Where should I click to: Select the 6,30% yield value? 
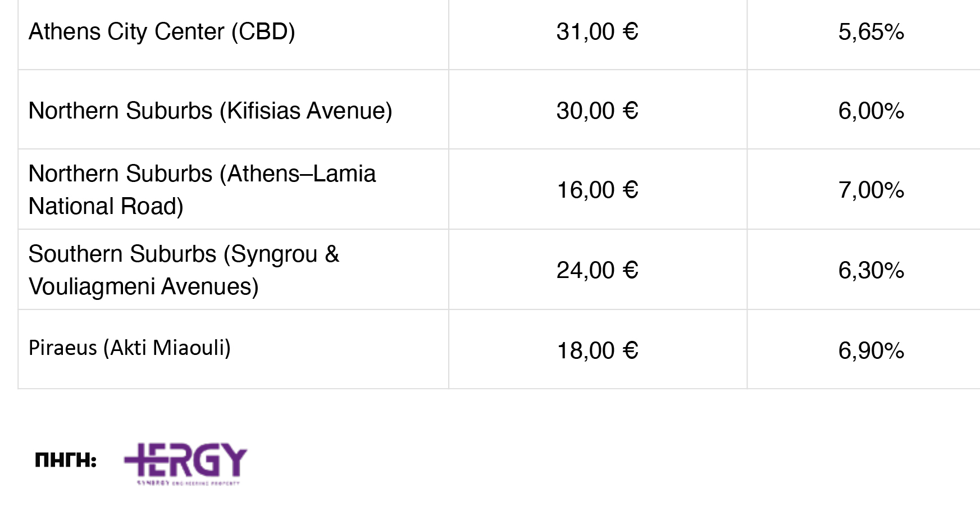pyautogui.click(x=871, y=271)
